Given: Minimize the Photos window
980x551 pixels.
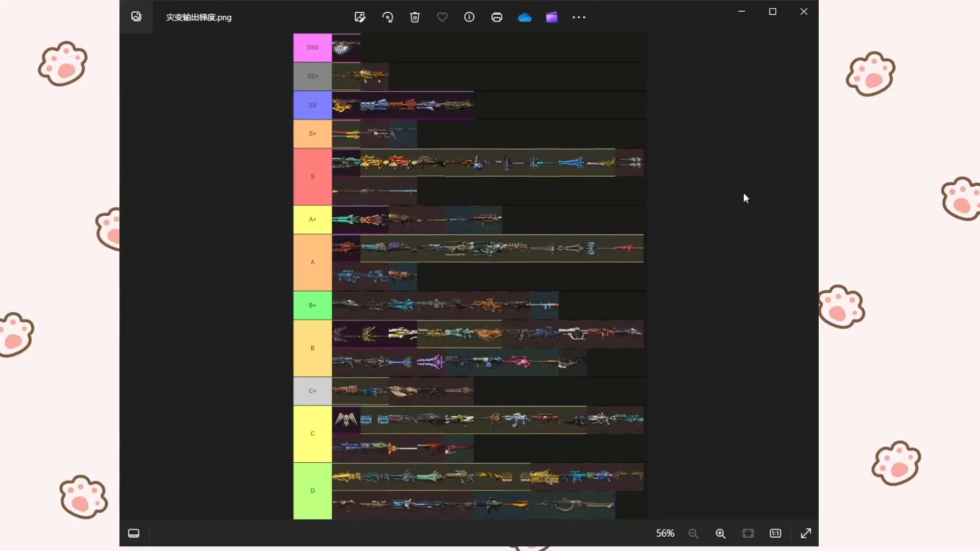Looking at the screenshot, I should click(742, 11).
